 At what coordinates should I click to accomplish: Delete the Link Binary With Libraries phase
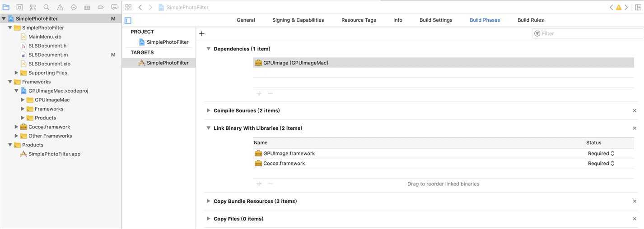[x=635, y=128]
